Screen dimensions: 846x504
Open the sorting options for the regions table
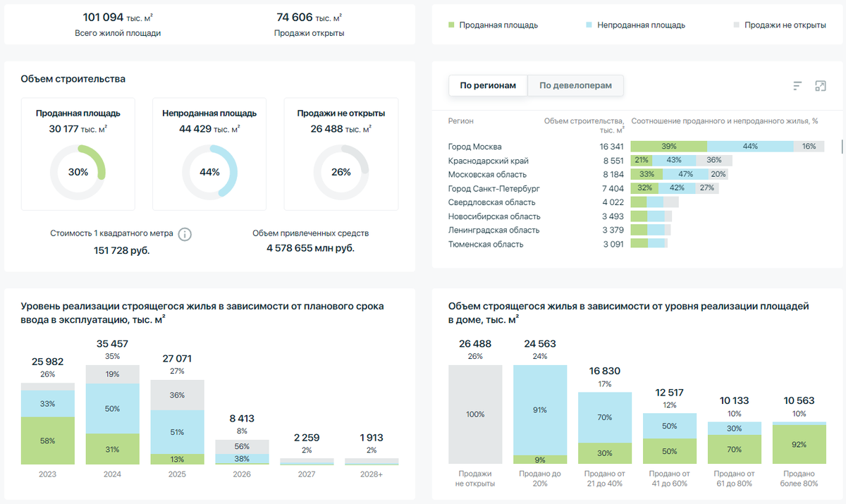click(x=797, y=85)
